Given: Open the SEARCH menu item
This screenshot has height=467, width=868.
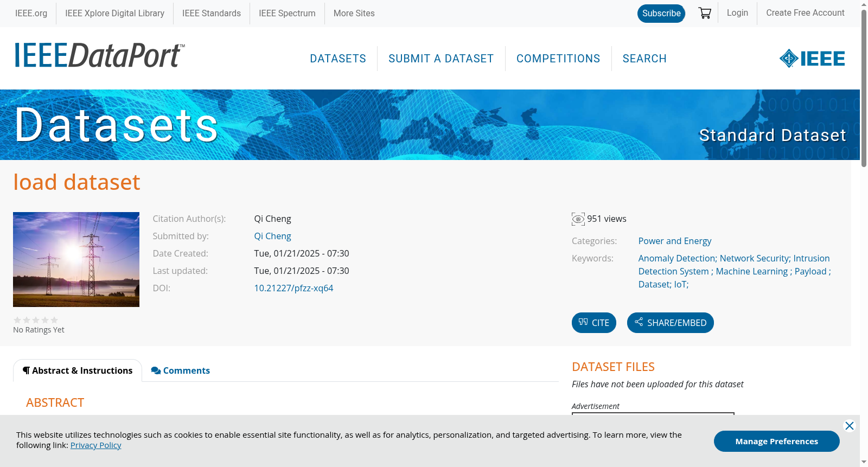Looking at the screenshot, I should [x=644, y=59].
